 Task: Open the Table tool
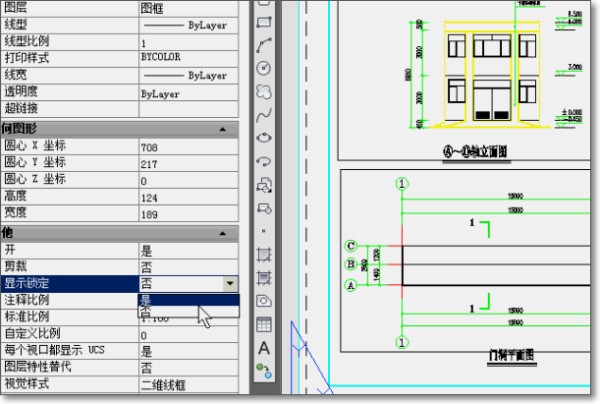pyautogui.click(x=264, y=324)
